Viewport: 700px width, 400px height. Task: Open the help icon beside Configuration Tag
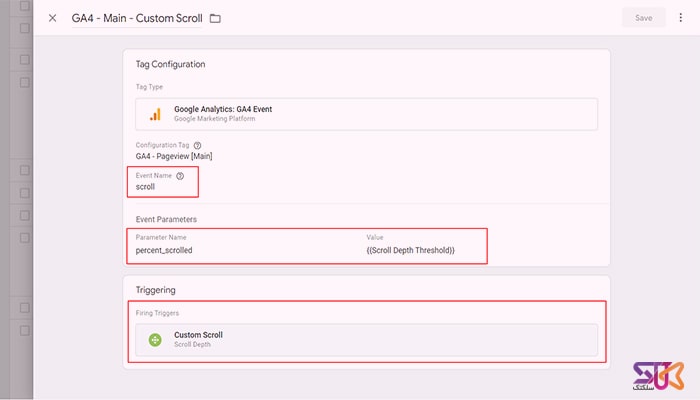coord(197,145)
